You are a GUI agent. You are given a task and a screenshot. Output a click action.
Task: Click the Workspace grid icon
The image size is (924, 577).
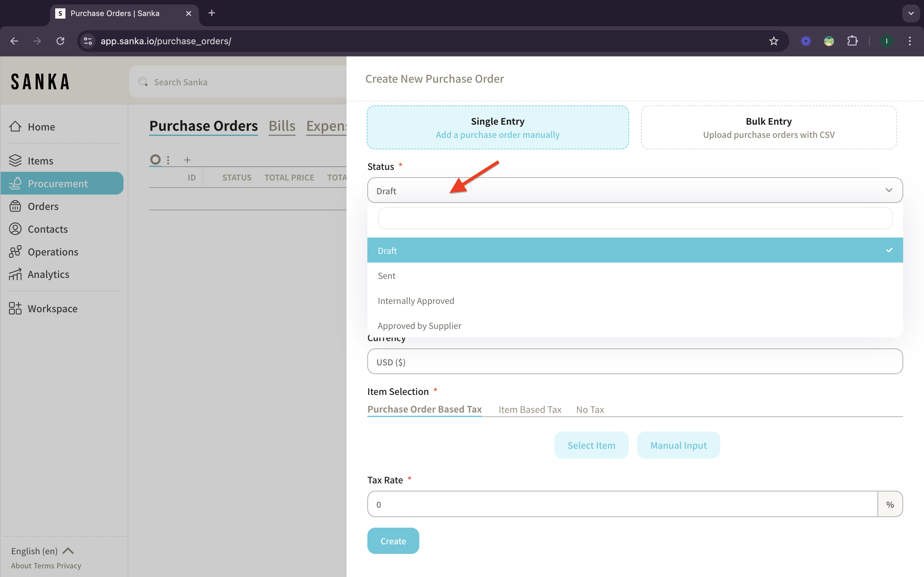coord(15,308)
